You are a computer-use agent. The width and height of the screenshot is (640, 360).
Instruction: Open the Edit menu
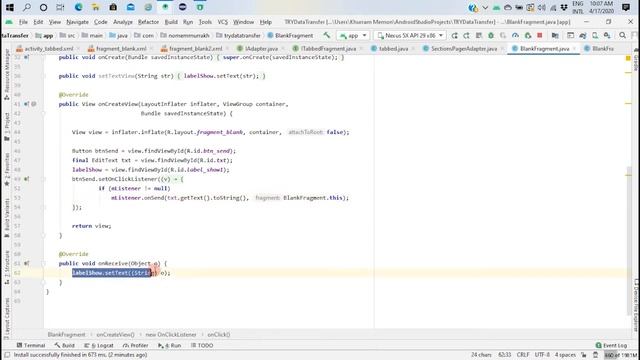point(38,22)
